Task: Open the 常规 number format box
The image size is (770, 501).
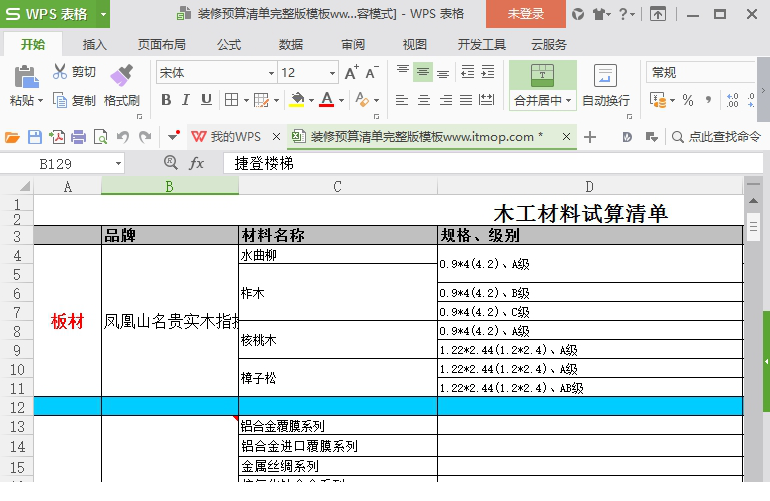Action: pos(700,73)
